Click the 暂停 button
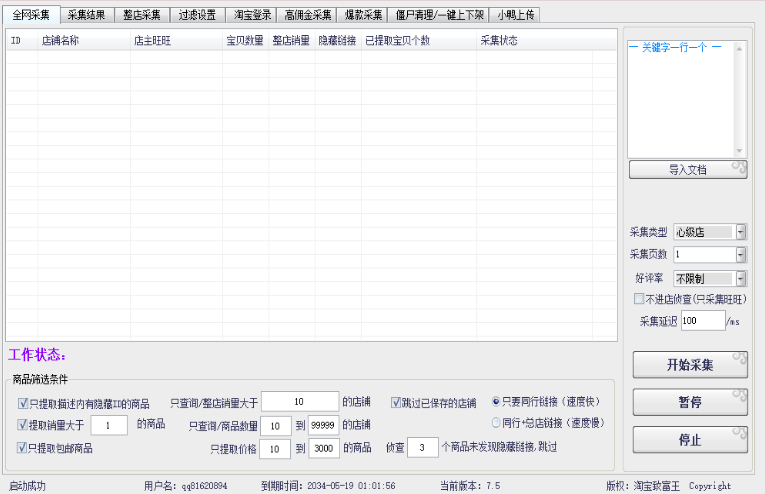The width and height of the screenshot is (765, 494). pos(690,402)
